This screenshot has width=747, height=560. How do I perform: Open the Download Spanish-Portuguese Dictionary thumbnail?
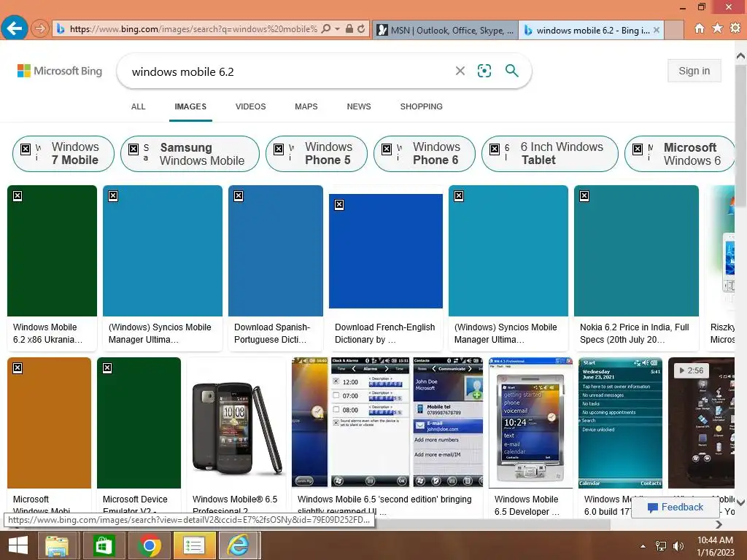(x=276, y=251)
